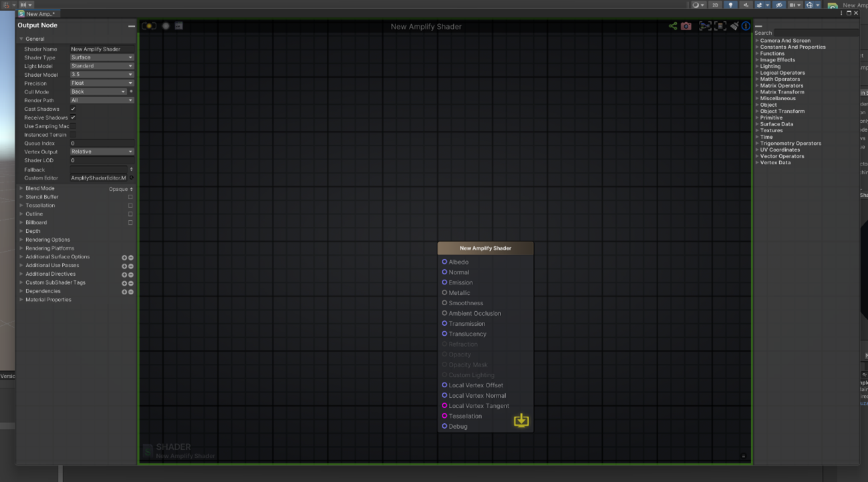This screenshot has width=868, height=482.
Task: Click the update shader circle button
Action: (x=166, y=26)
